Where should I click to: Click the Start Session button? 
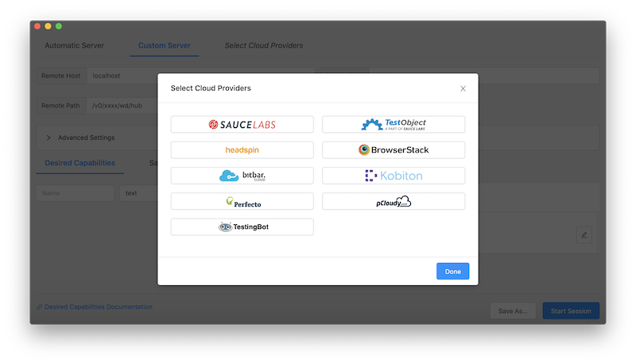(571, 311)
